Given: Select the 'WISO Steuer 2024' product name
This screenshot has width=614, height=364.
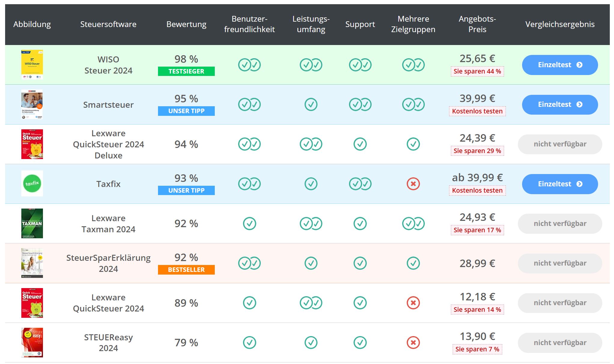Looking at the screenshot, I should [x=108, y=65].
